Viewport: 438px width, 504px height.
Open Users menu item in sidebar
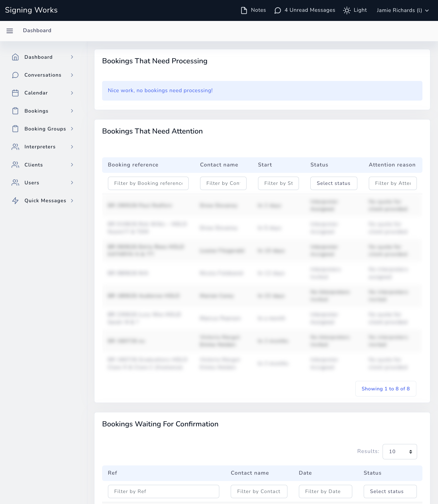[43, 183]
